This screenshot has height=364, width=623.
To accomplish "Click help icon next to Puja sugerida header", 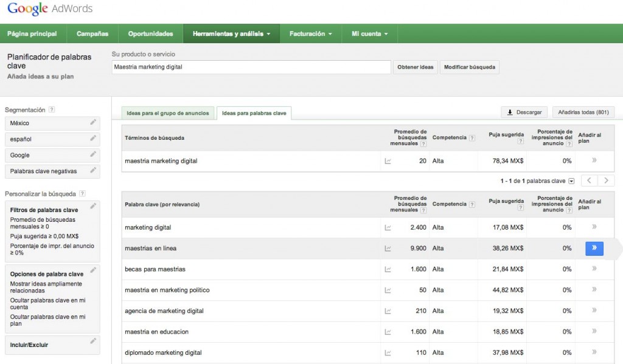I will pyautogui.click(x=520, y=142).
